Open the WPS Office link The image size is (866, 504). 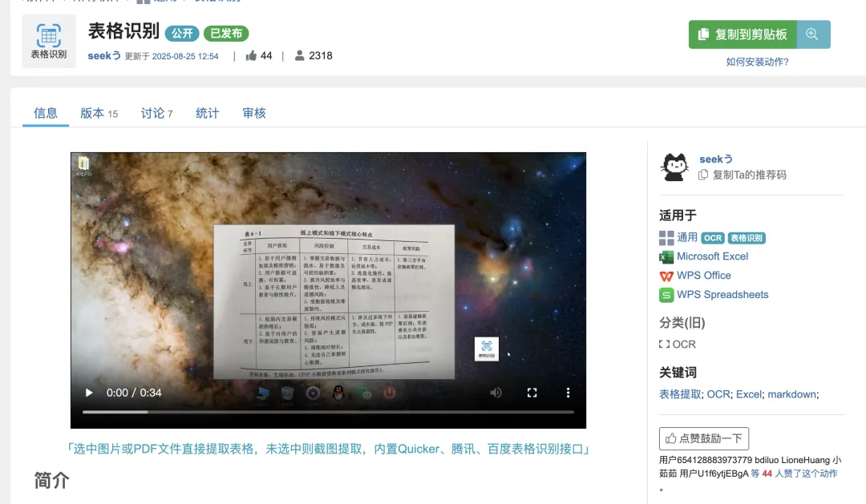[x=704, y=276]
